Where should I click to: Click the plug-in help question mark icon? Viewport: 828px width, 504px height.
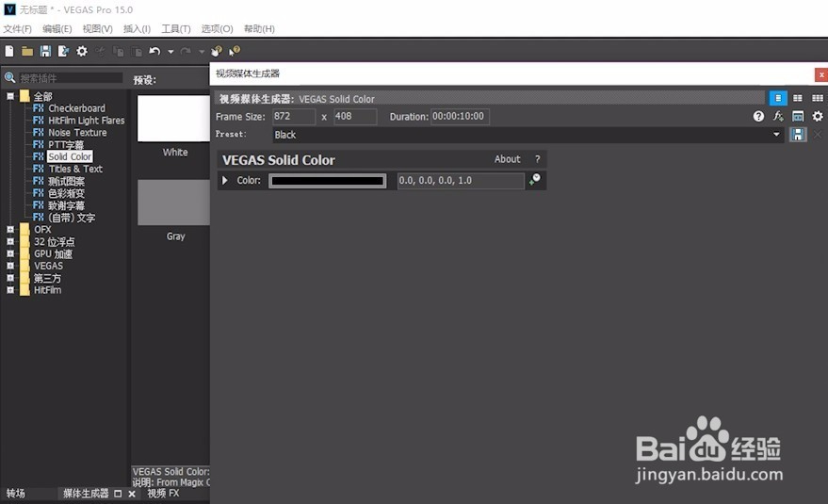click(x=758, y=116)
